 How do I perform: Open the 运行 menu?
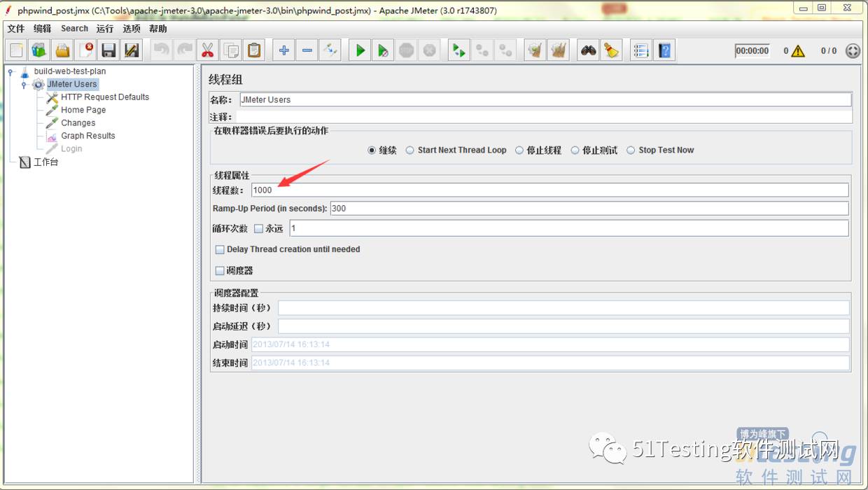(x=105, y=29)
